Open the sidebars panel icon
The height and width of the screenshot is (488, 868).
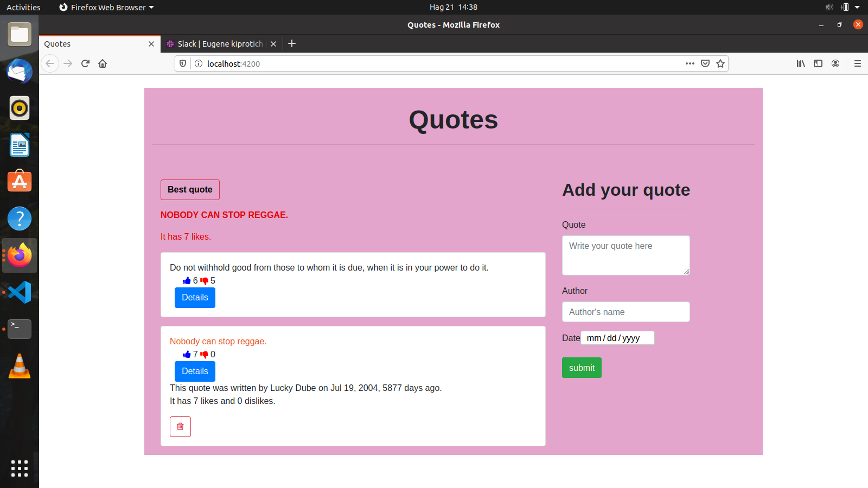818,63
